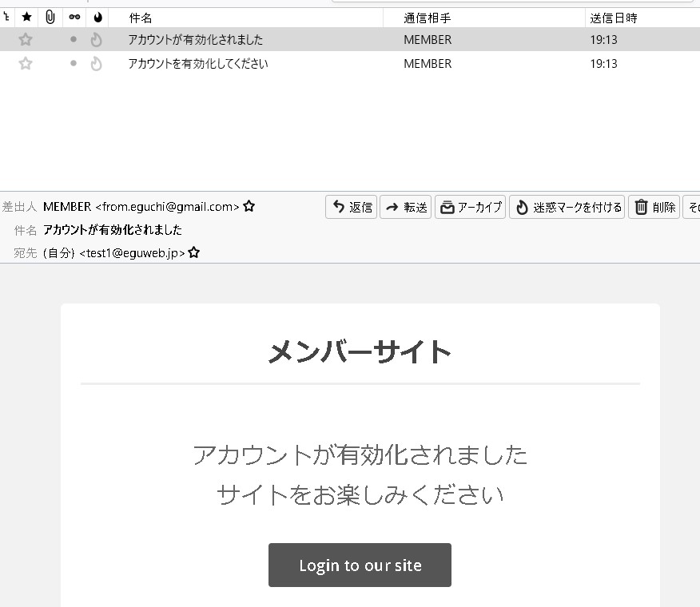Delete the message with 削除 button
Viewport: 700px width, 607px height.
point(654,208)
